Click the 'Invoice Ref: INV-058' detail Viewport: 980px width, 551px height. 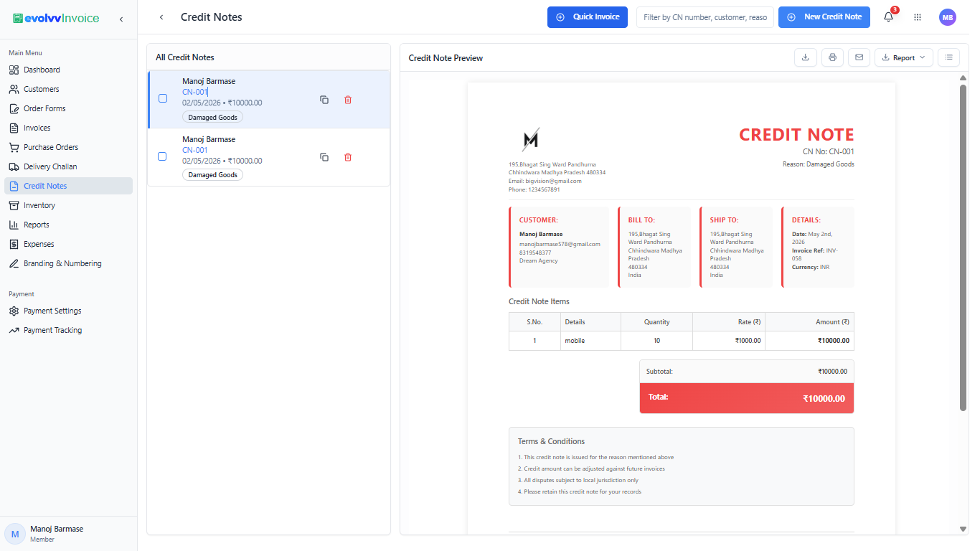point(815,254)
